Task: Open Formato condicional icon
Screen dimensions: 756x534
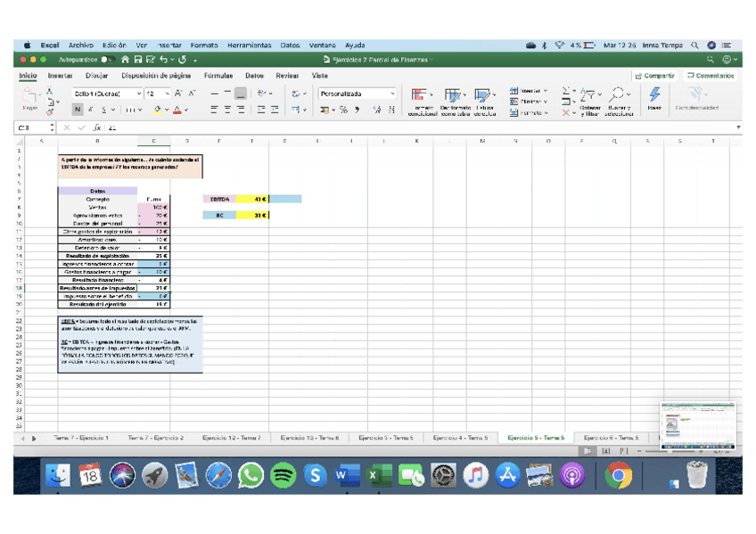Action: (x=419, y=95)
